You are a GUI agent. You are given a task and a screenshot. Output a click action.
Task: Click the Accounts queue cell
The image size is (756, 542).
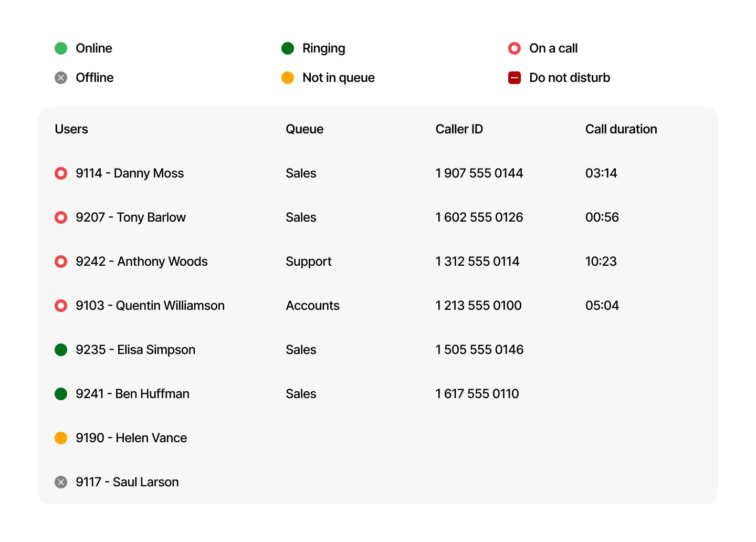(x=313, y=306)
